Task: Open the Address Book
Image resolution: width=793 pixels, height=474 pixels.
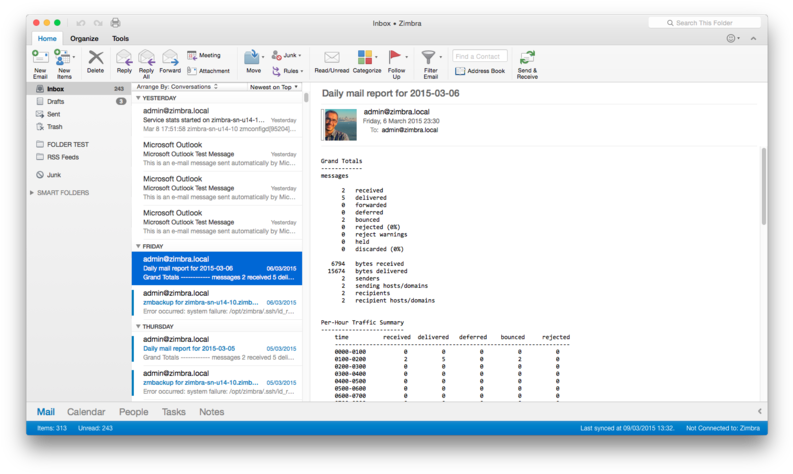Action: tap(480, 71)
